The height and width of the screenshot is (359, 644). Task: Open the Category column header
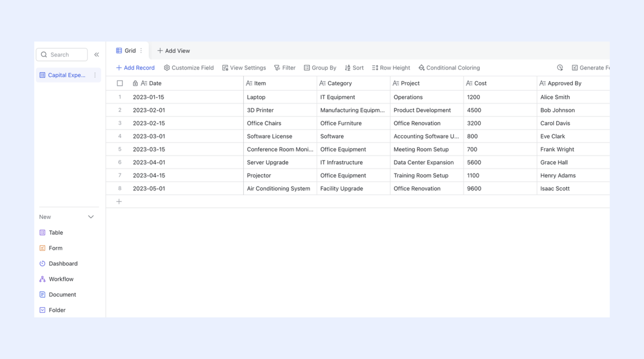click(x=353, y=83)
